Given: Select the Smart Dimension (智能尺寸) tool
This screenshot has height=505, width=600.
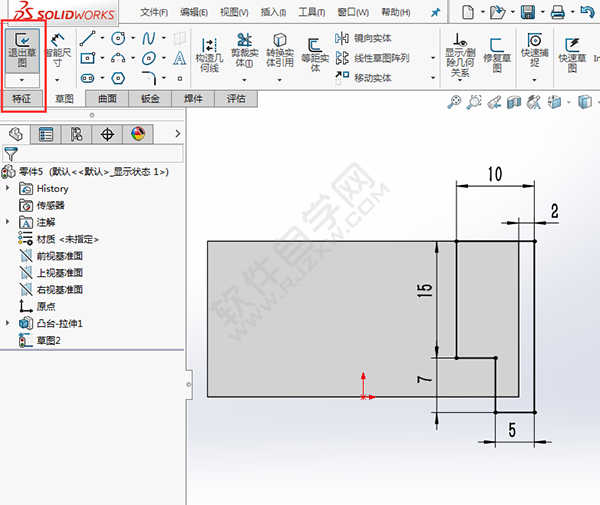Looking at the screenshot, I should click(57, 51).
